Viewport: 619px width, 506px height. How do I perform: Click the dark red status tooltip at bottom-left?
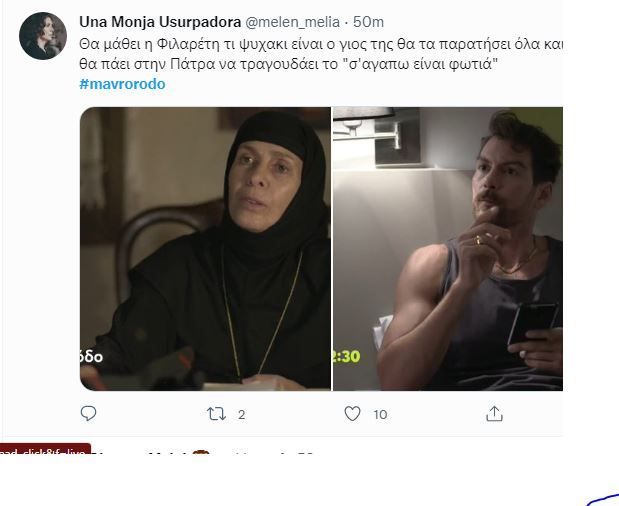45,452
